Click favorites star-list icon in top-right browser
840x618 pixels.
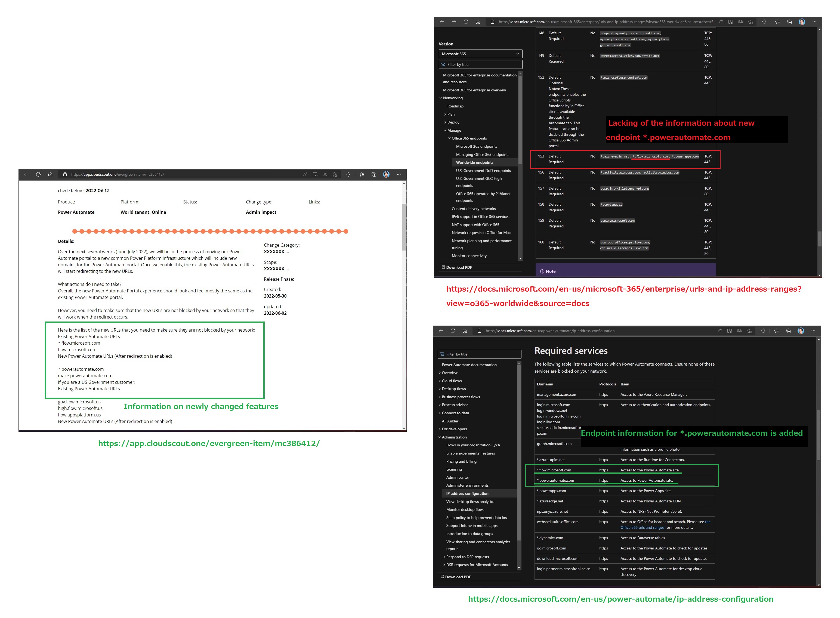777,22
